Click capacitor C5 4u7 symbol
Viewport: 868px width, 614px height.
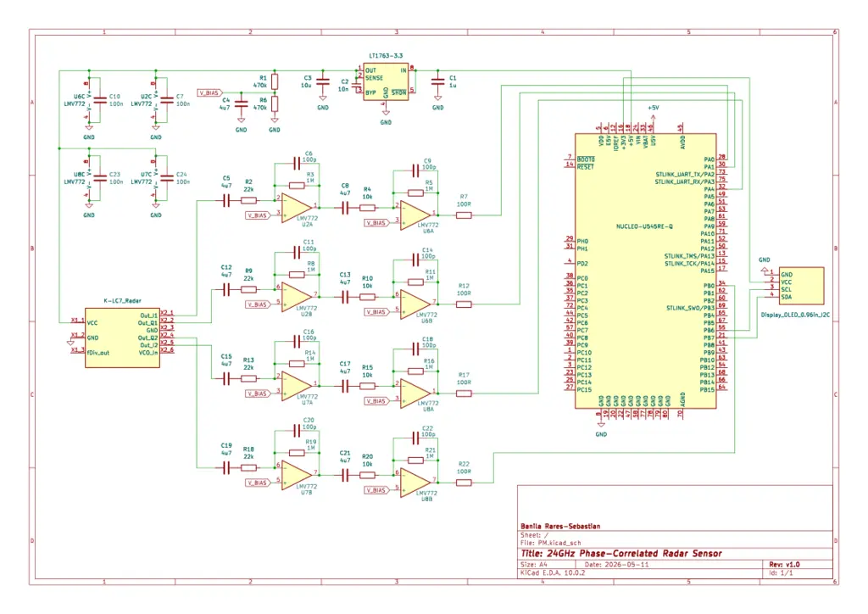(225, 201)
